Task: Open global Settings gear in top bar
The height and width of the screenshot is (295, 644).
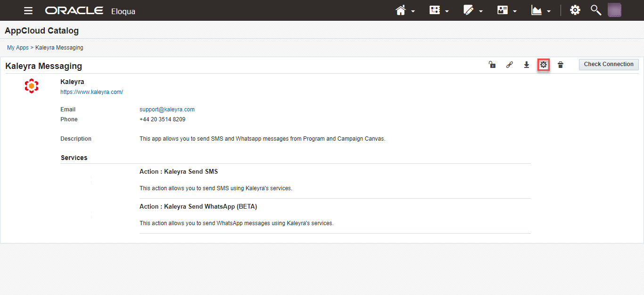Action: pyautogui.click(x=575, y=10)
